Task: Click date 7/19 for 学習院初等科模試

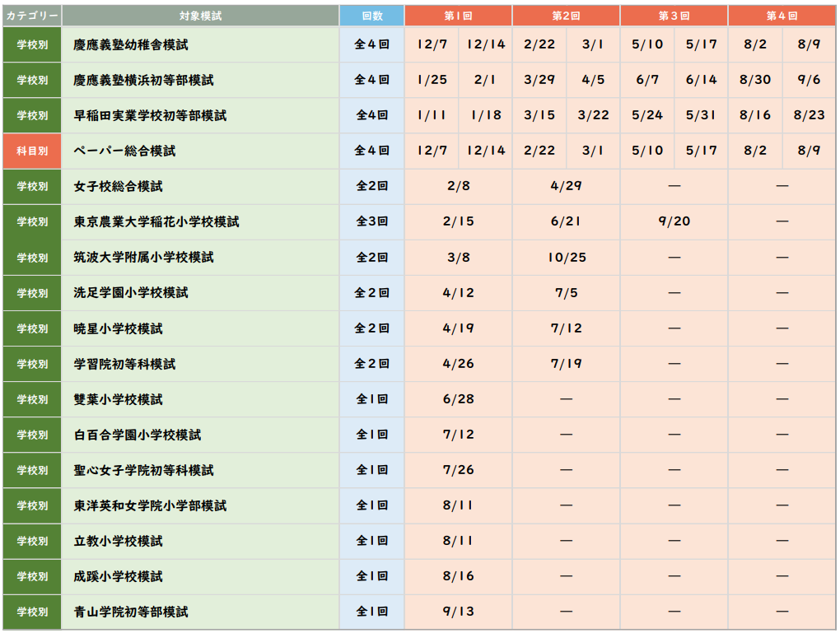Action: 567,364
